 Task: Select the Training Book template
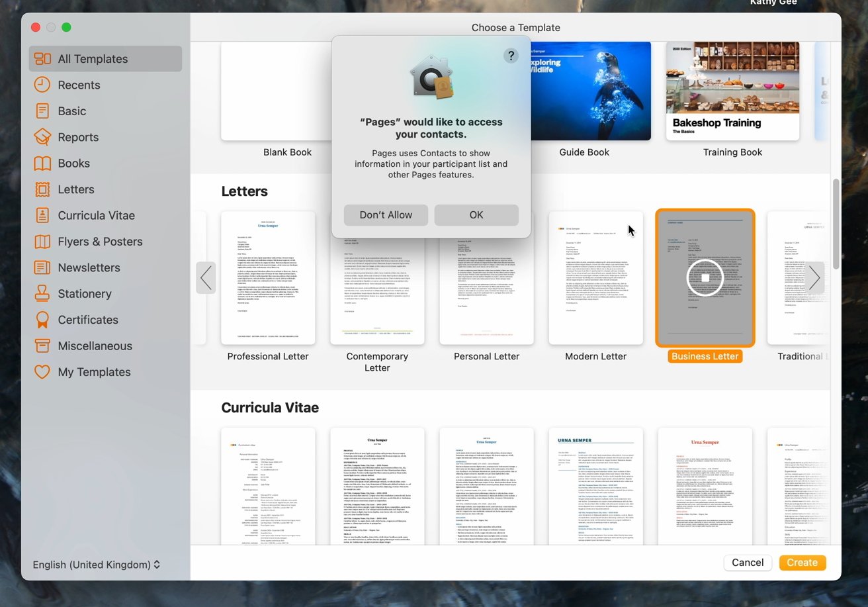[732, 91]
